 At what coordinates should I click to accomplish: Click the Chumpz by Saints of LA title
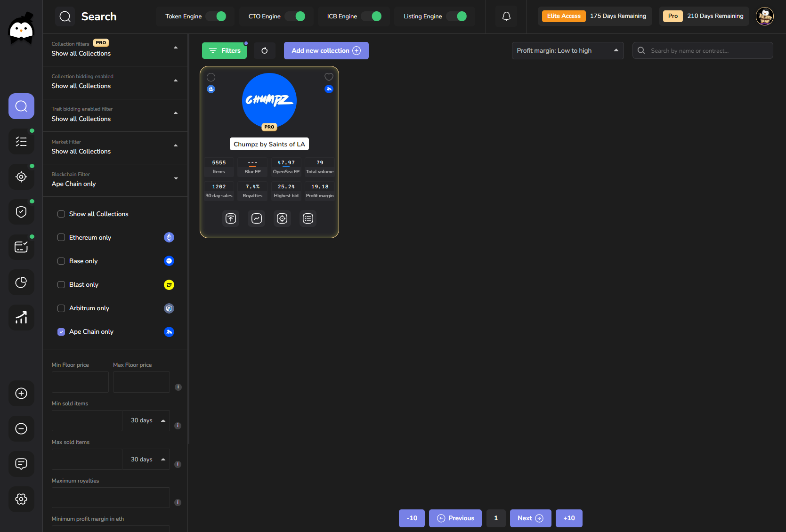pos(269,144)
